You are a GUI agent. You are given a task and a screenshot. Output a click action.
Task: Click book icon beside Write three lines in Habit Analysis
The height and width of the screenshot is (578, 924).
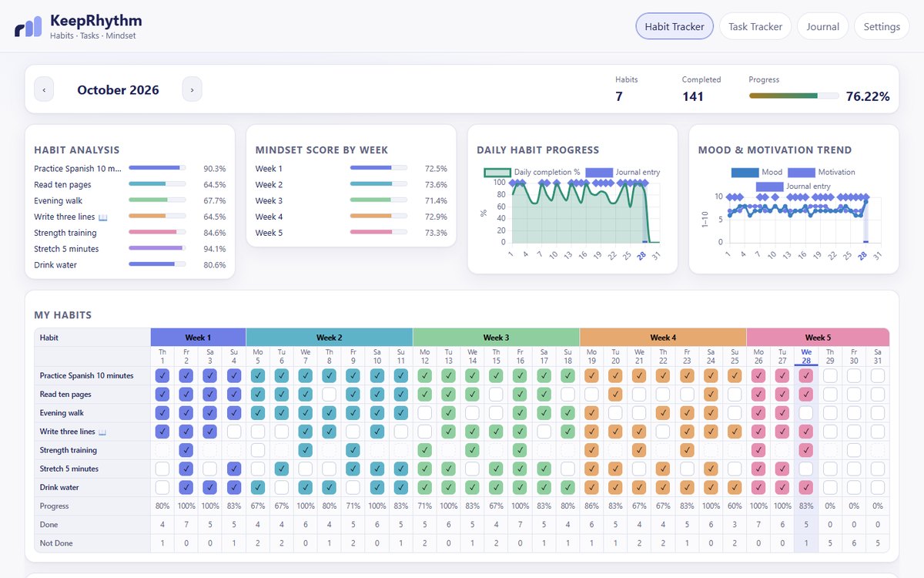click(103, 217)
